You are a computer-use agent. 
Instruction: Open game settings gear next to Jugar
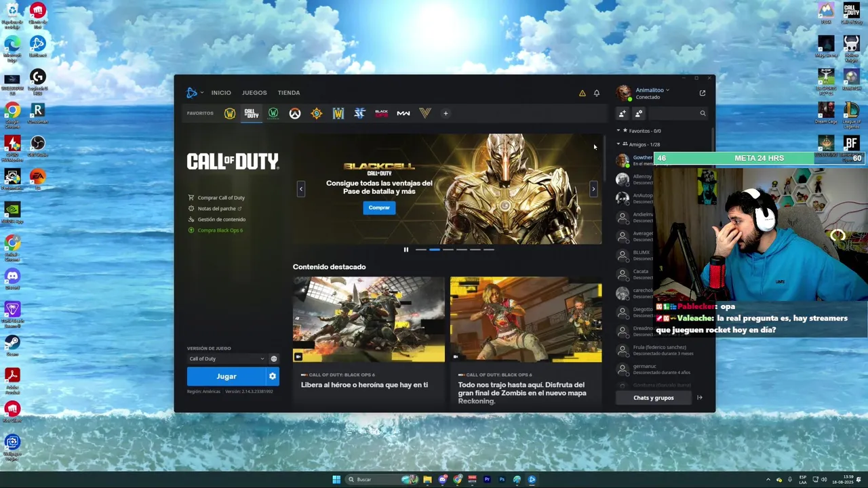click(x=273, y=377)
